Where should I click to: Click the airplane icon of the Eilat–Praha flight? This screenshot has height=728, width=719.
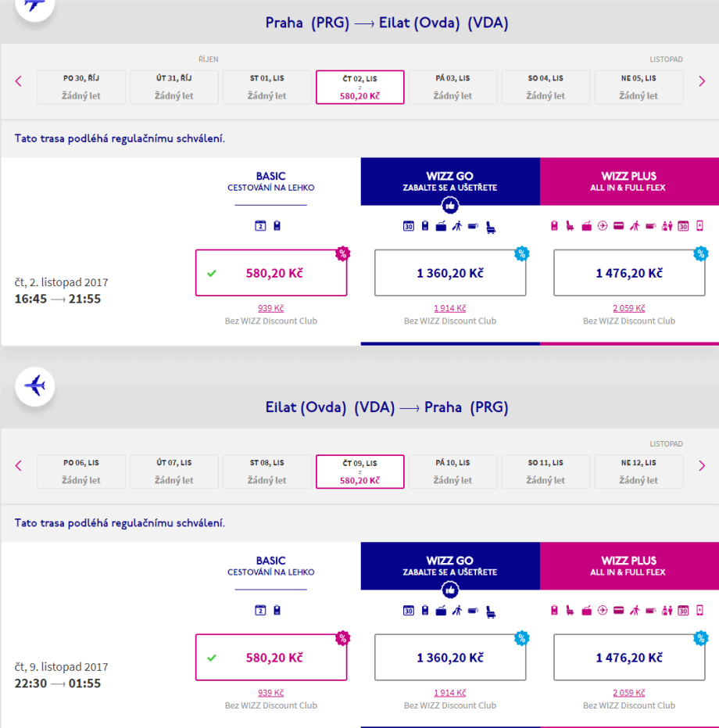[35, 386]
